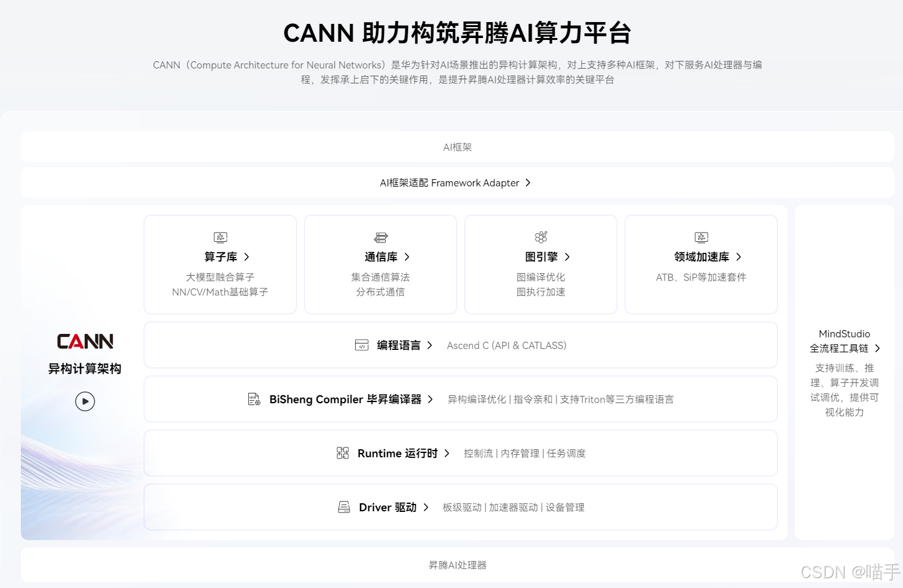Click the 领域加速库 domain acceleration icon

click(702, 238)
